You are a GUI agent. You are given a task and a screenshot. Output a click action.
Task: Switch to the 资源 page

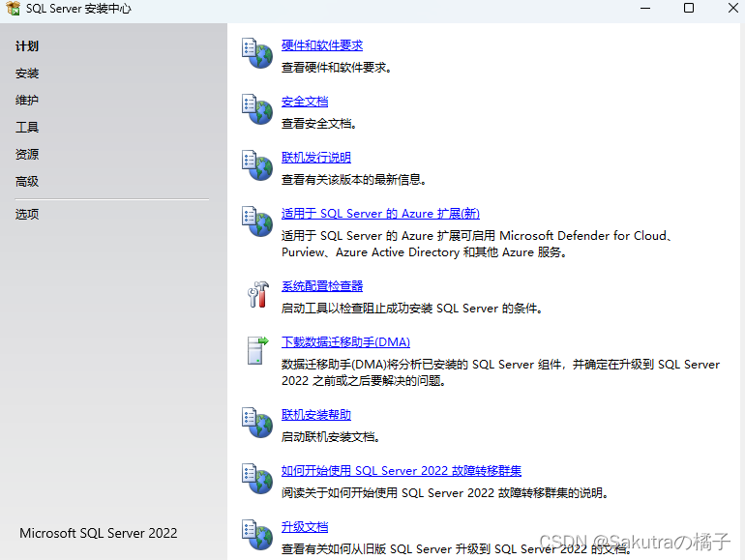tap(27, 155)
